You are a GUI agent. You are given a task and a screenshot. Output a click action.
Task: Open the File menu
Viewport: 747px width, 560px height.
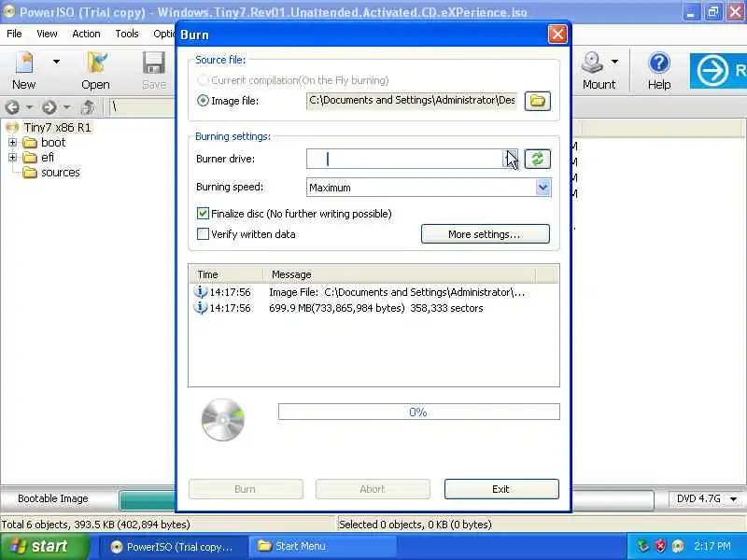tap(14, 34)
